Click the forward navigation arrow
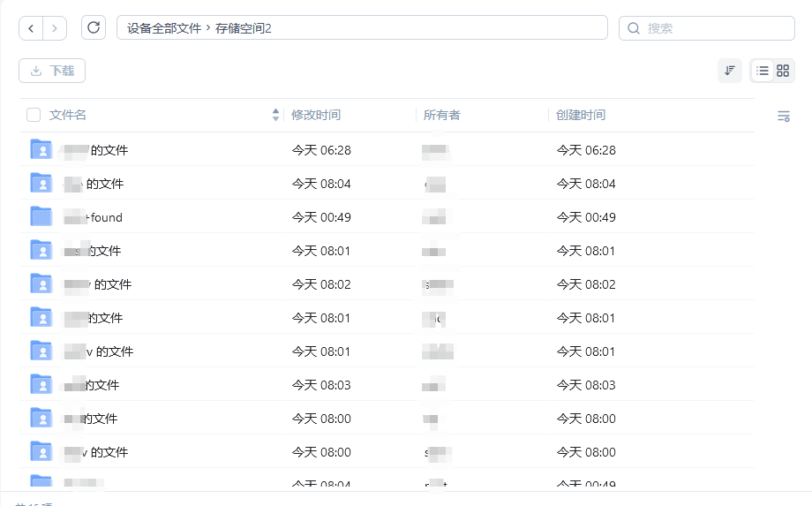This screenshot has width=812, height=506. (x=55, y=28)
